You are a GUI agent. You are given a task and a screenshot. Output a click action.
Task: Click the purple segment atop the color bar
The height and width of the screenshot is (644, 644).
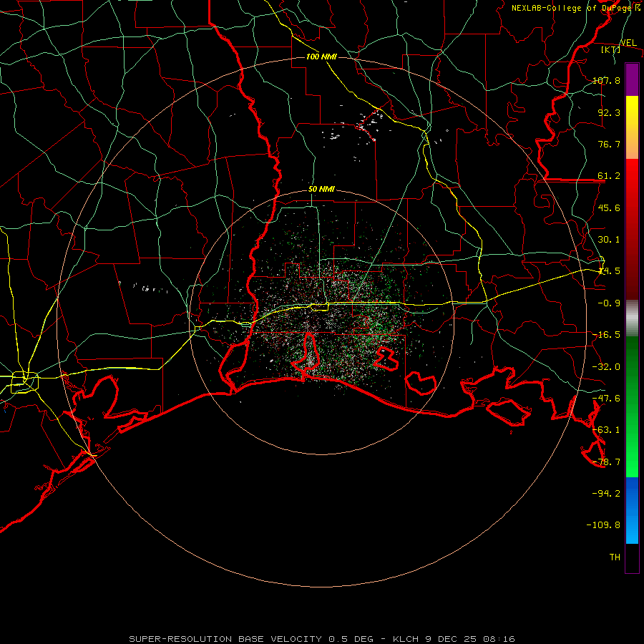632,79
